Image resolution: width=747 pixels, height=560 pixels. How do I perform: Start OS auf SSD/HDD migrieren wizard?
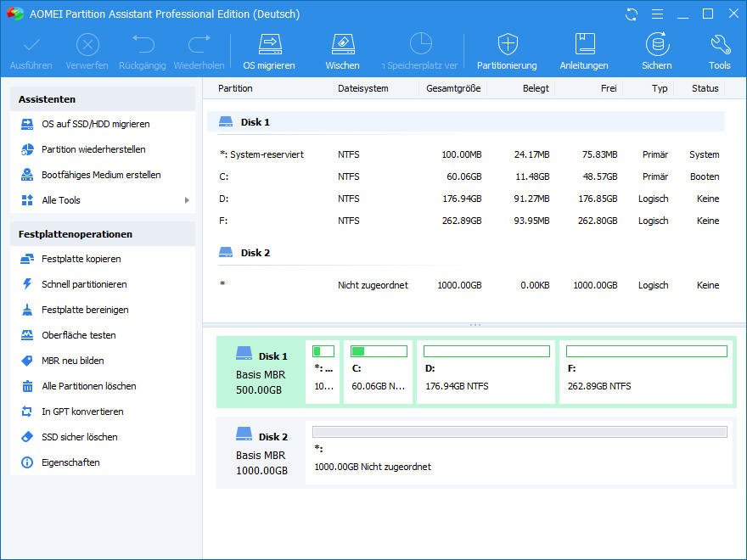point(95,124)
